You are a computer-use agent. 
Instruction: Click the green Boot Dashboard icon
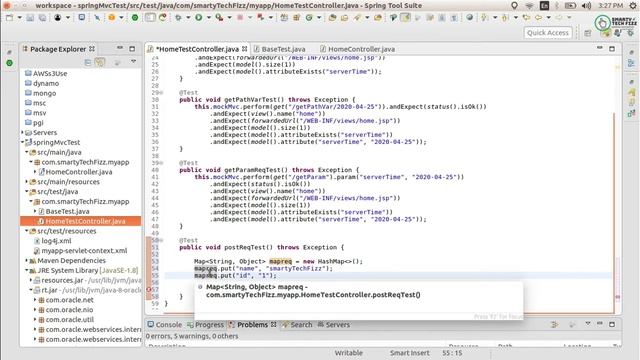point(135,18)
